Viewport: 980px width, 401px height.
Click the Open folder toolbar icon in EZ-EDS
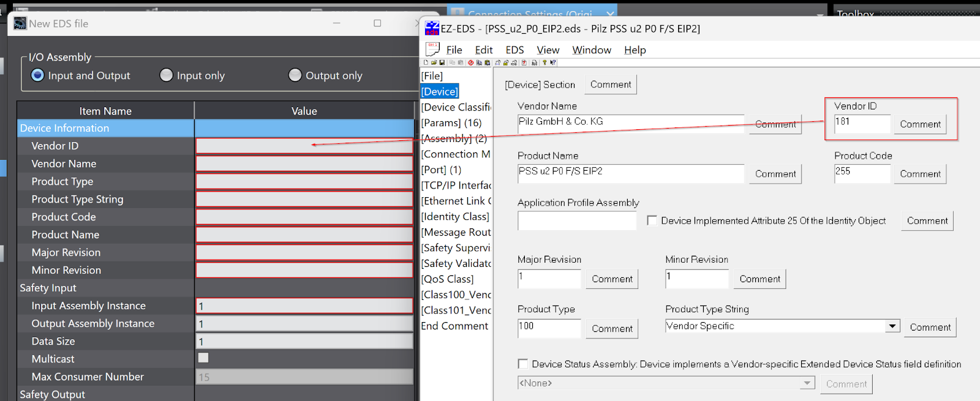[434, 62]
